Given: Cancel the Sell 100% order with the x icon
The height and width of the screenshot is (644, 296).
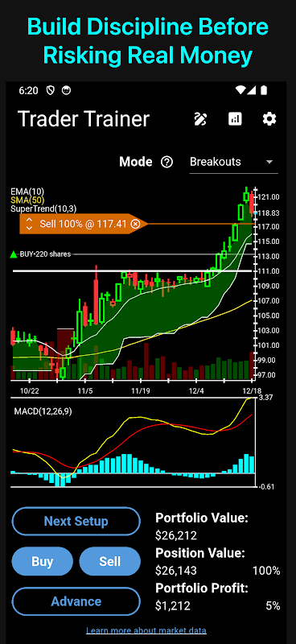Looking at the screenshot, I should pos(135,224).
